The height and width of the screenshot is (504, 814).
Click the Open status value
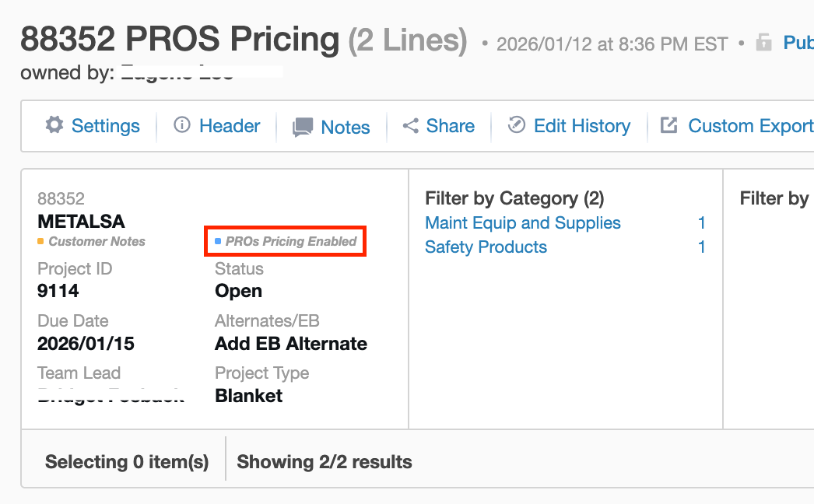[238, 291]
